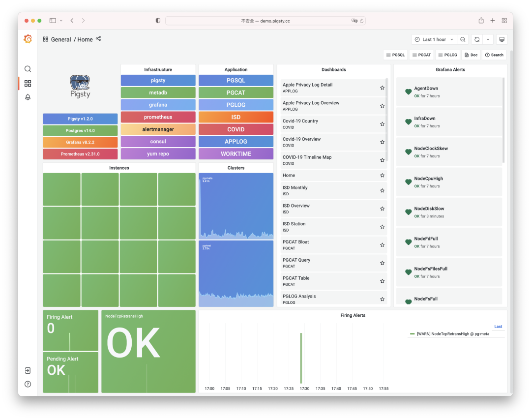The height and width of the screenshot is (420, 531).
Task: Refresh the dashboard with the refresh icon
Action: (476, 39)
